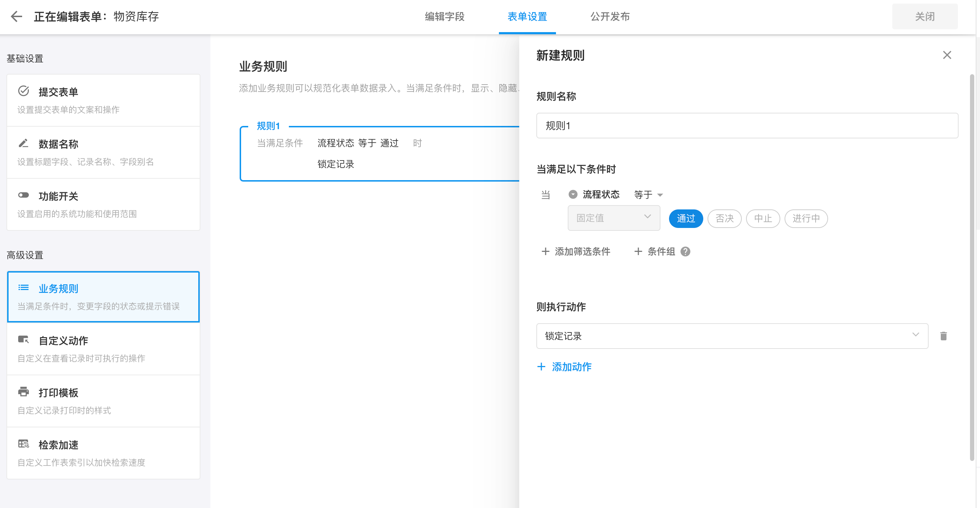Screen dimensions: 980x508
Task: Click the 添加动作 link
Action: tap(564, 367)
